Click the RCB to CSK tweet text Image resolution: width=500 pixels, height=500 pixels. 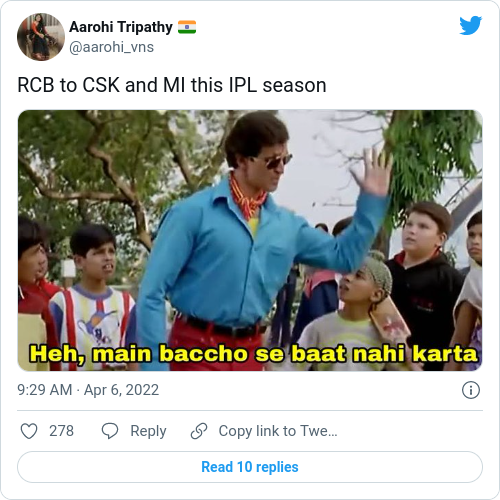click(x=172, y=85)
